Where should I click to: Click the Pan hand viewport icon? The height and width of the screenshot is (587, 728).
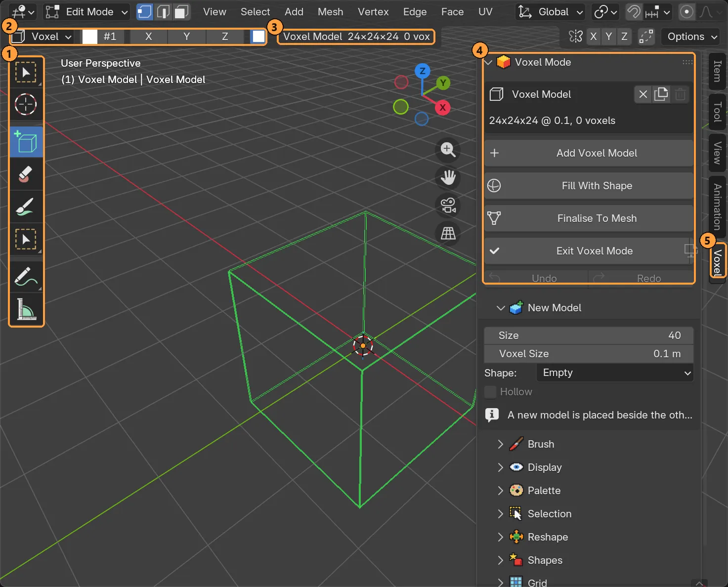[448, 177]
